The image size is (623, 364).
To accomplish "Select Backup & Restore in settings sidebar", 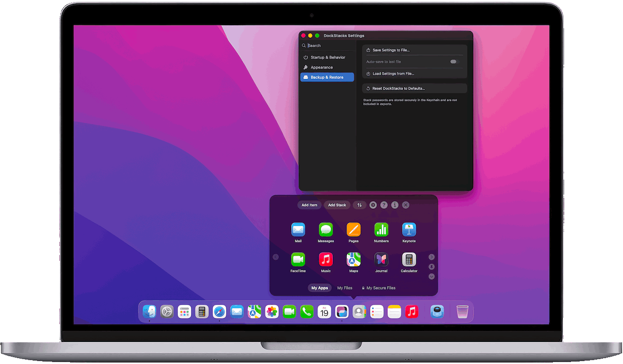I will click(x=327, y=77).
